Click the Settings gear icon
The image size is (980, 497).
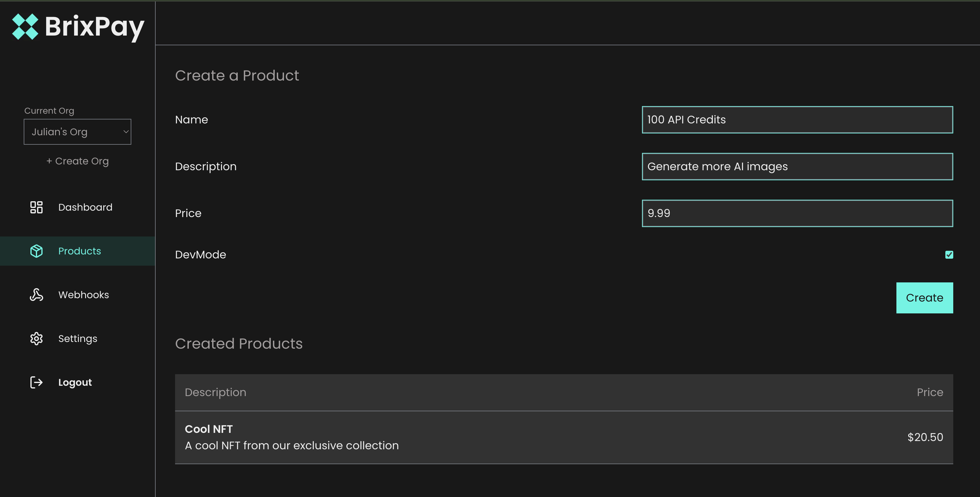pos(36,339)
